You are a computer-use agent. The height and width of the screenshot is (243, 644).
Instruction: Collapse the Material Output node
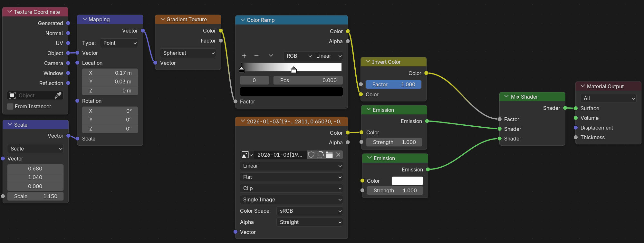click(582, 86)
